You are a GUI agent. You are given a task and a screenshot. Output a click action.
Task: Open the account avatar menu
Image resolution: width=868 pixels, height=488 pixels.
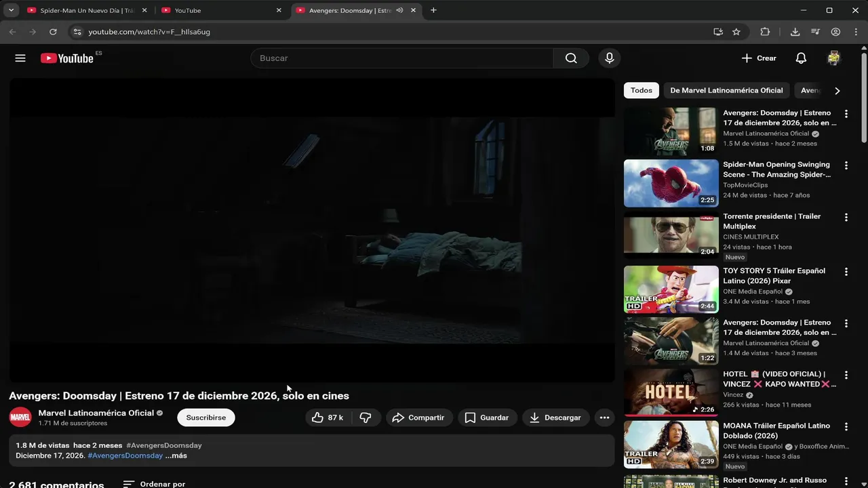(834, 58)
